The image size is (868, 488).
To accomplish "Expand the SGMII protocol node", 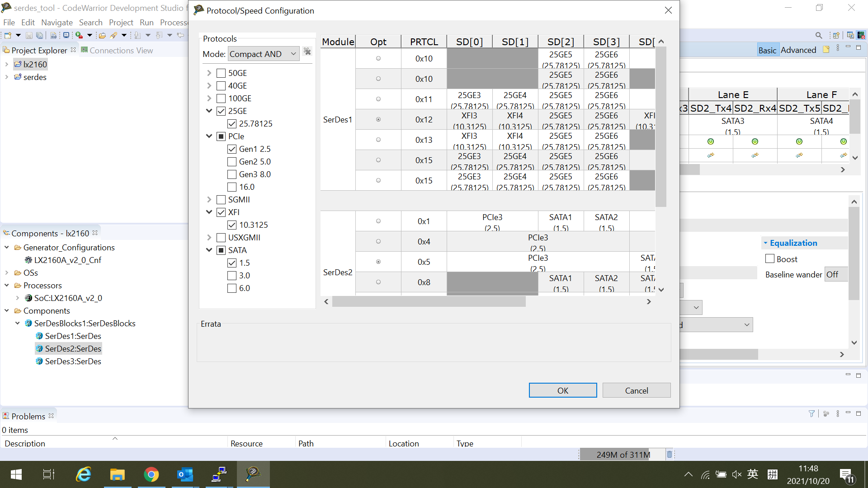I will 209,200.
